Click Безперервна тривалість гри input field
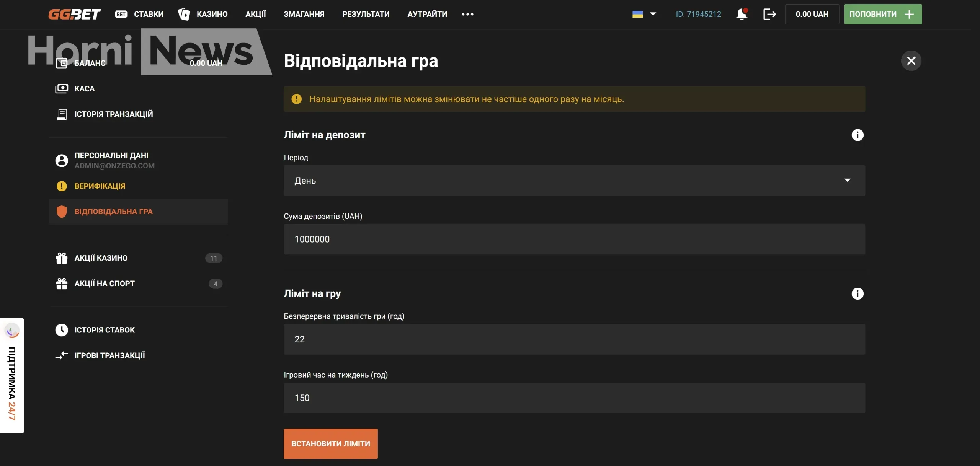 tap(574, 339)
